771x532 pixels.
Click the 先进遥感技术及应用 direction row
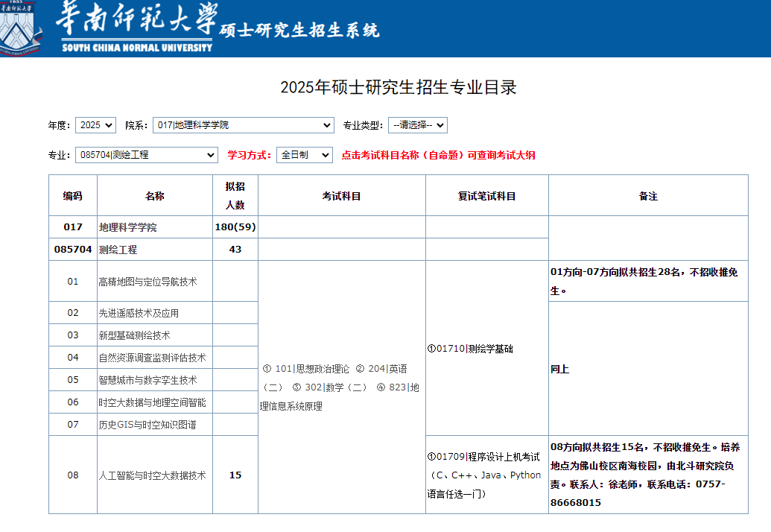[139, 313]
